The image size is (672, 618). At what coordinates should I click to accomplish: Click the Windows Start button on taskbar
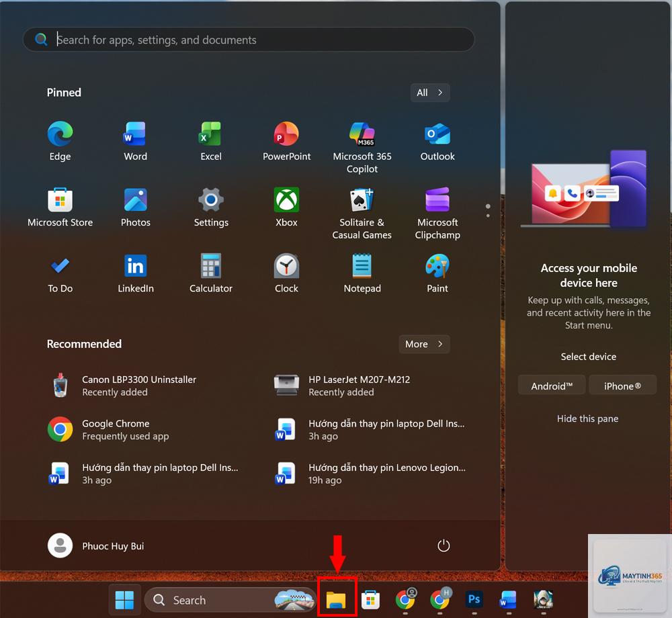[125, 600]
